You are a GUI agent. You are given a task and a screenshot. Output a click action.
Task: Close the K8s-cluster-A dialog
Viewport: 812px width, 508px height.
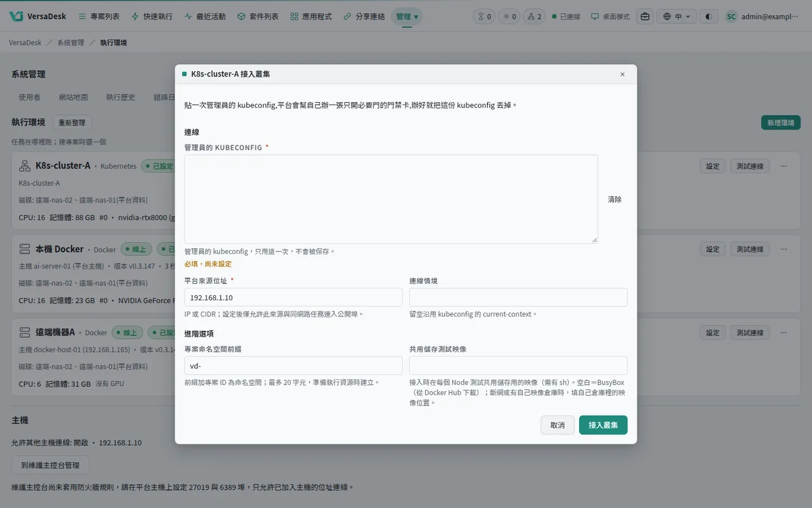tap(622, 74)
